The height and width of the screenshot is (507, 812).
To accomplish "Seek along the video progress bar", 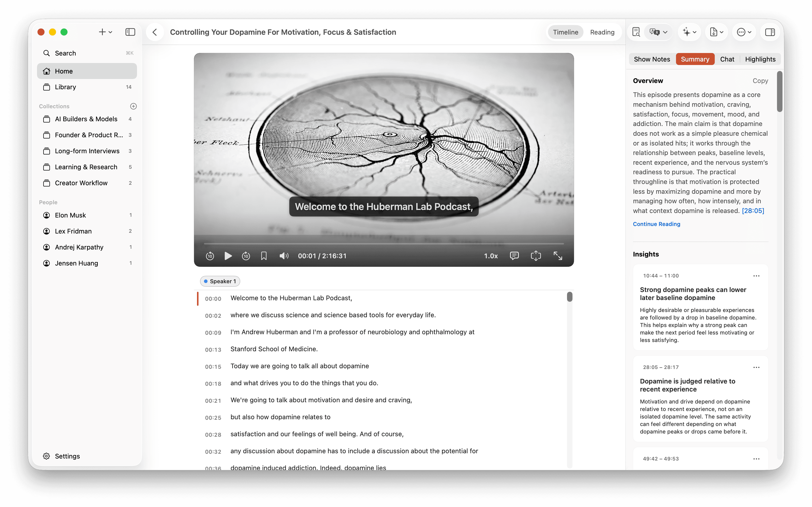I will point(384,243).
